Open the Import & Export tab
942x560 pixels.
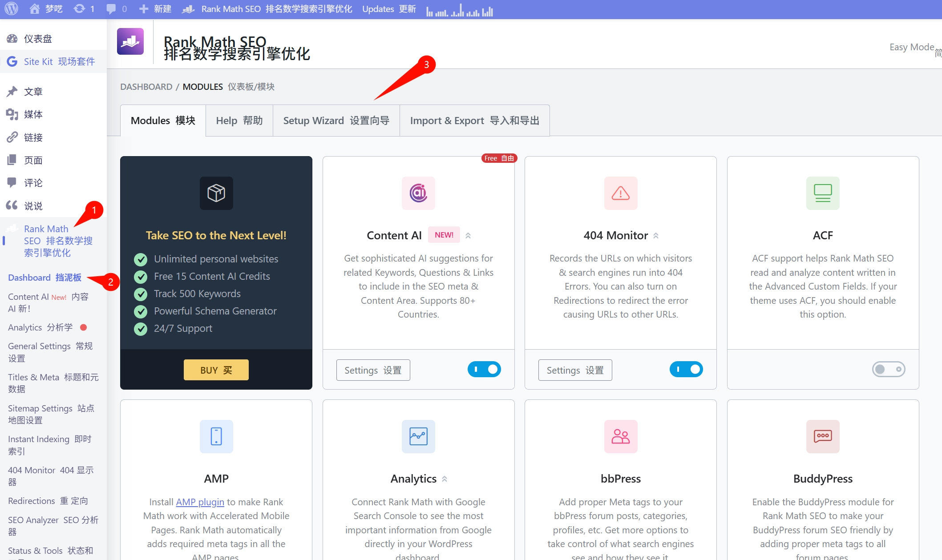475,121
